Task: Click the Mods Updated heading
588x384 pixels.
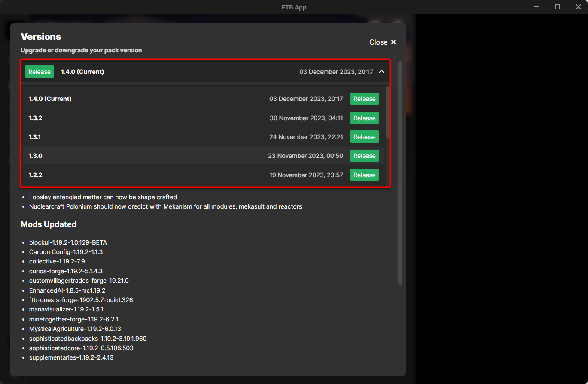Action: pos(49,224)
